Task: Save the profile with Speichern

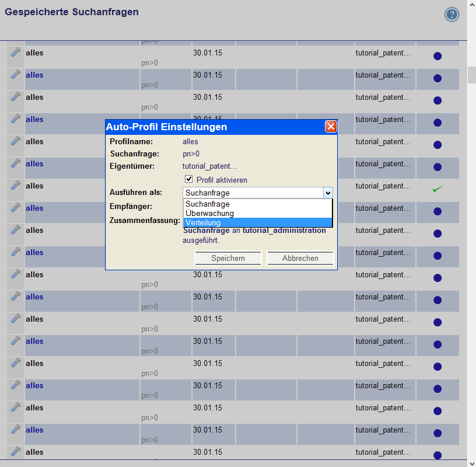Action: point(228,258)
